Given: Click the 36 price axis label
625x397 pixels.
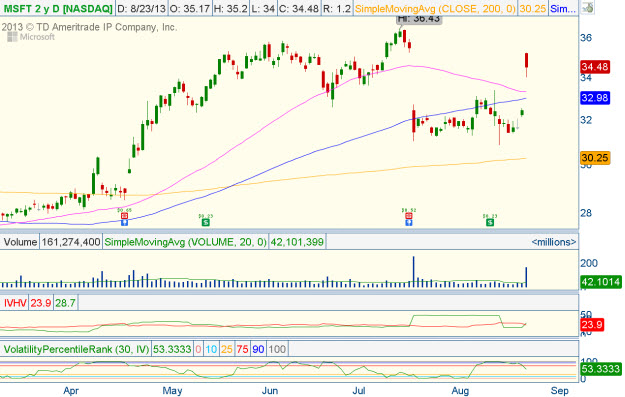Looking at the screenshot, I should [x=586, y=38].
